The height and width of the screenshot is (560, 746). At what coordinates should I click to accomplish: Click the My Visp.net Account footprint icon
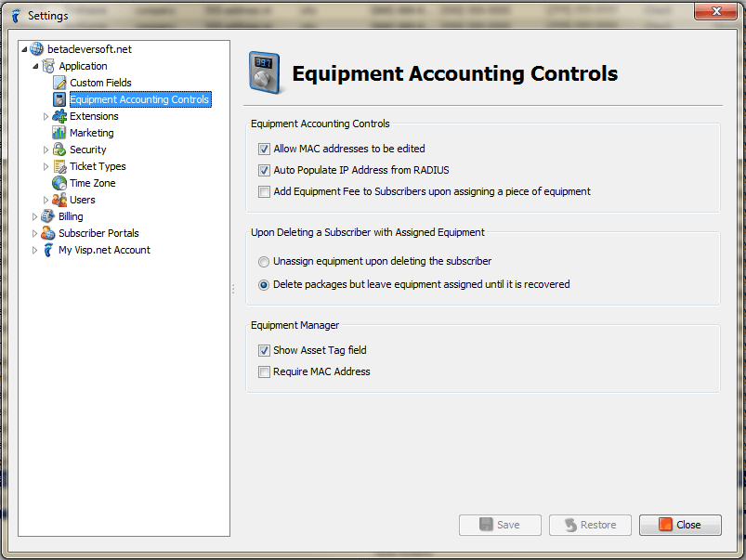pos(48,250)
